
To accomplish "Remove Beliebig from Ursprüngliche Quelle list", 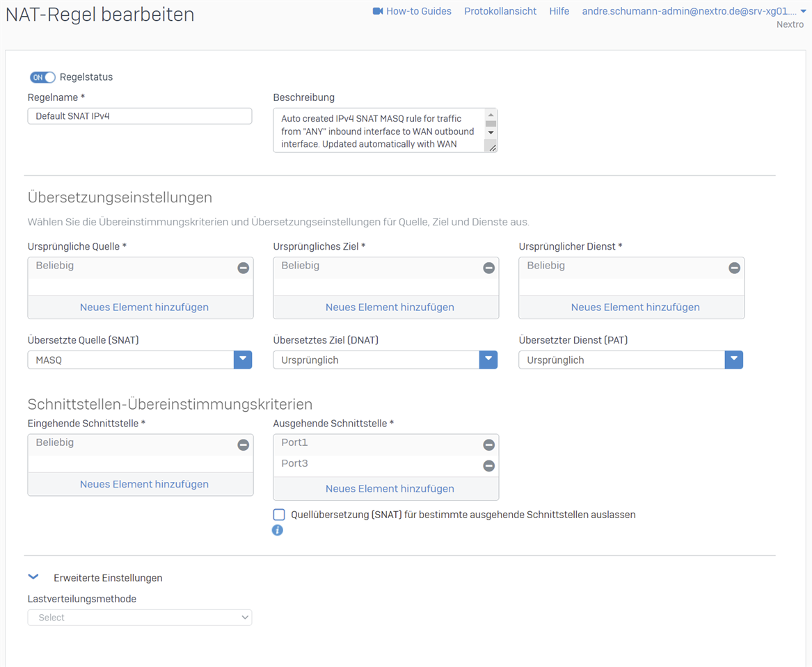I will coord(243,268).
